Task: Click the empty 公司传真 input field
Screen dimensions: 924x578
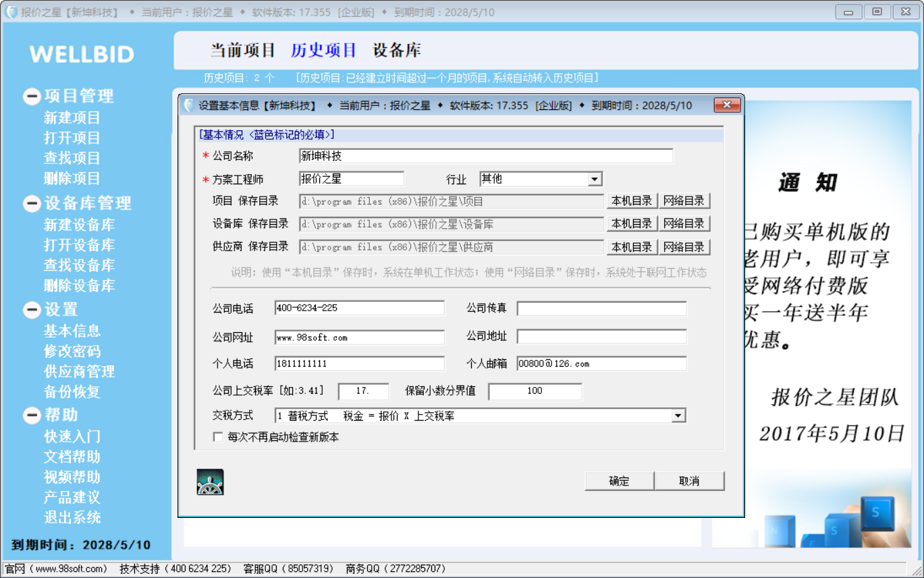Action: (602, 309)
